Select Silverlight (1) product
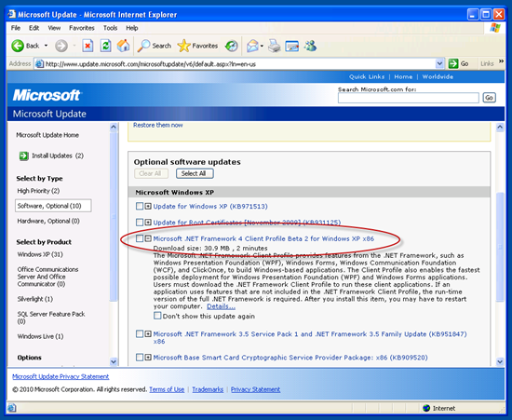 click(35, 299)
